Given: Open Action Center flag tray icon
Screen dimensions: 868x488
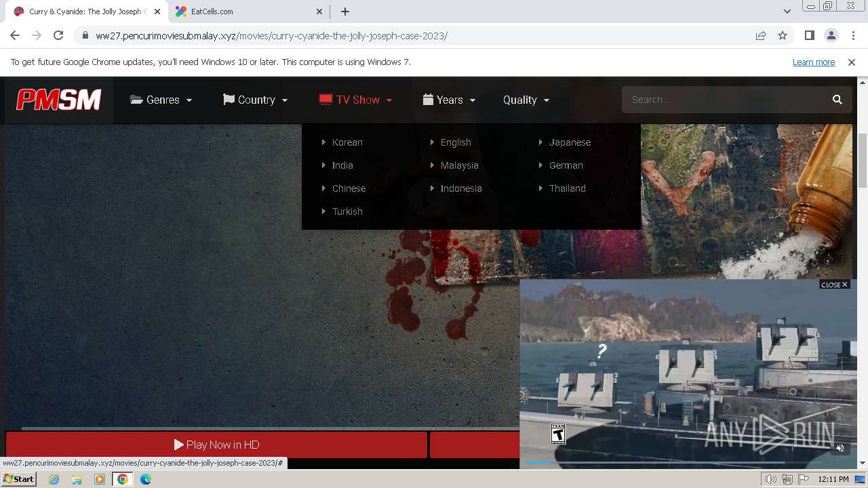Looking at the screenshot, I should tap(804, 479).
